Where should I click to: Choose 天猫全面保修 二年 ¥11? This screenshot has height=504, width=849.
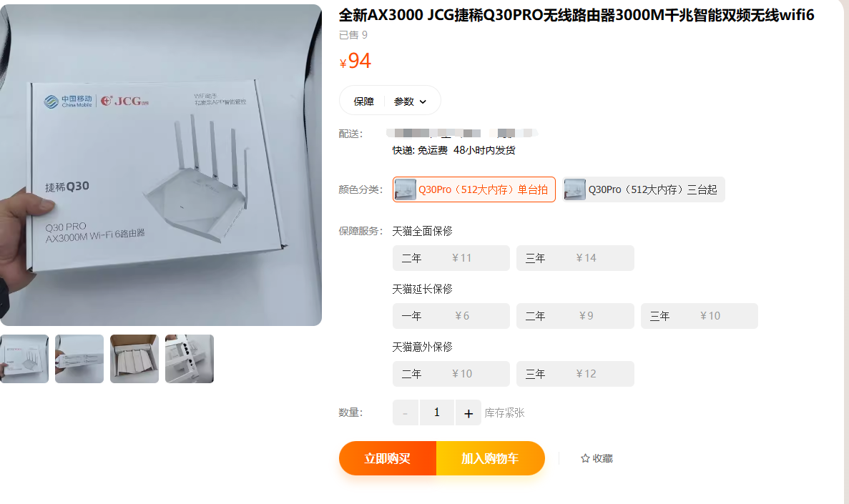coord(451,258)
